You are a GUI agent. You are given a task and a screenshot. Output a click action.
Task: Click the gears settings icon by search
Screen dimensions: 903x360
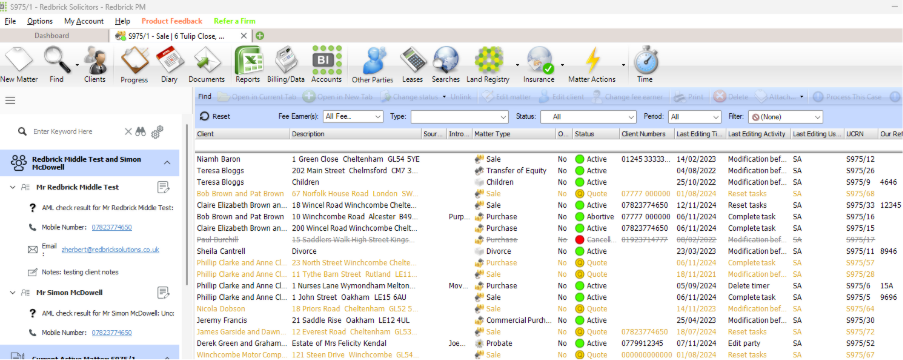pos(157,132)
